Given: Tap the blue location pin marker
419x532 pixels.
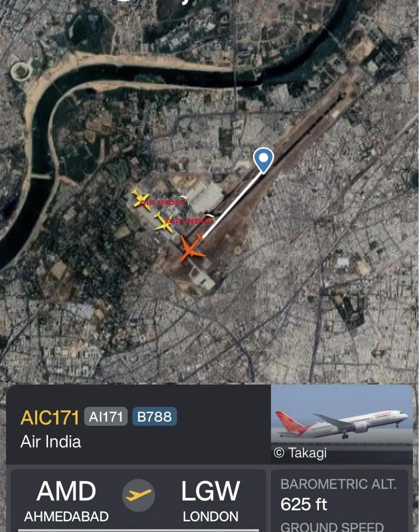Looking at the screenshot, I should point(263,160).
